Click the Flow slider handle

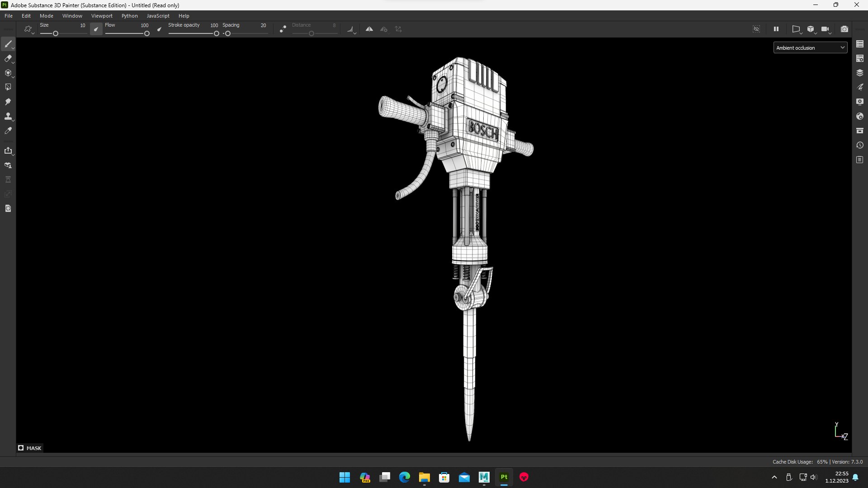coord(147,33)
